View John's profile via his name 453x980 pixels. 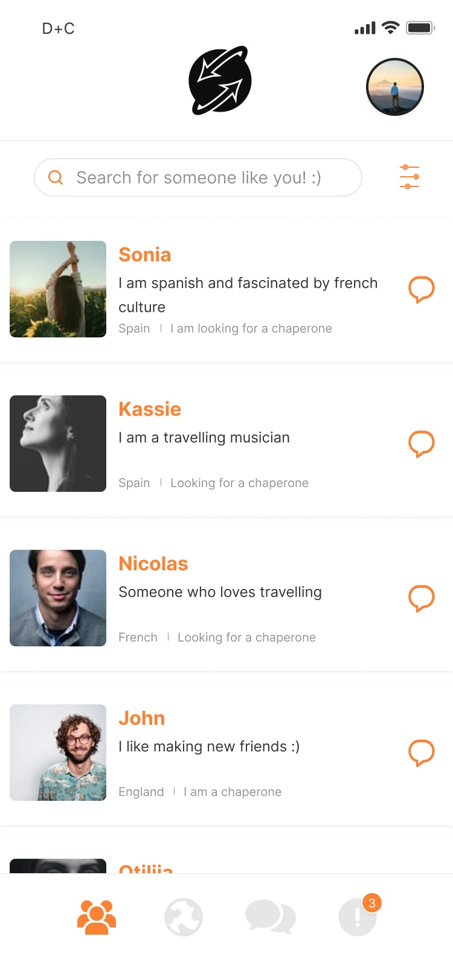click(x=142, y=718)
